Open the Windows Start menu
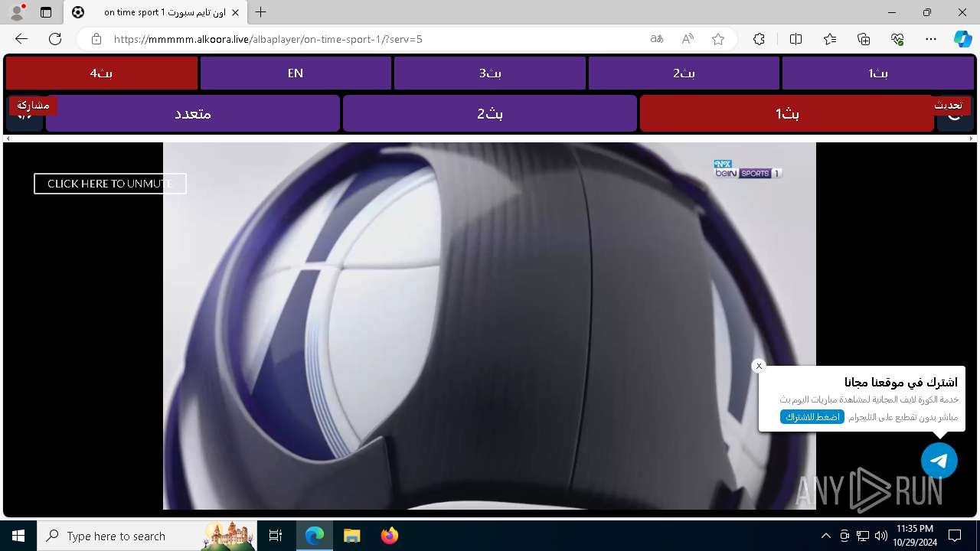 (18, 536)
